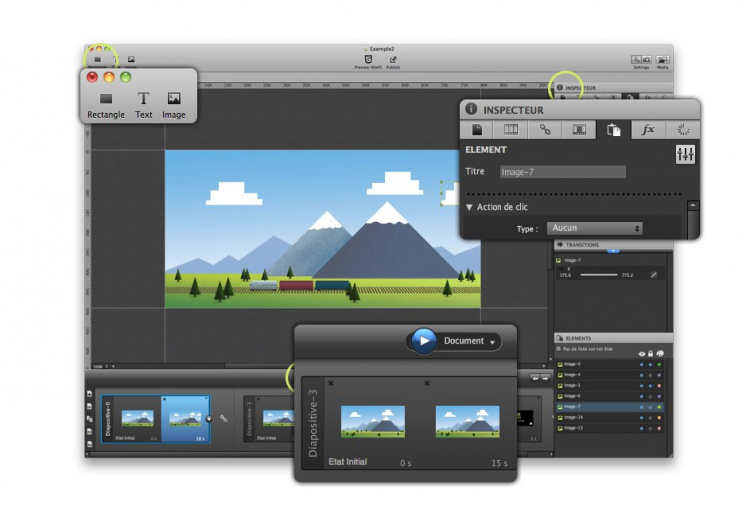
Task: Click the TRANSITIONS panel header
Action: point(613,244)
